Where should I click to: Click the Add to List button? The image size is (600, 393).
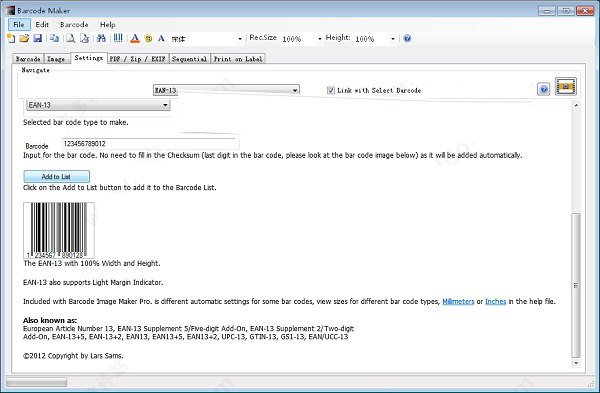click(56, 176)
